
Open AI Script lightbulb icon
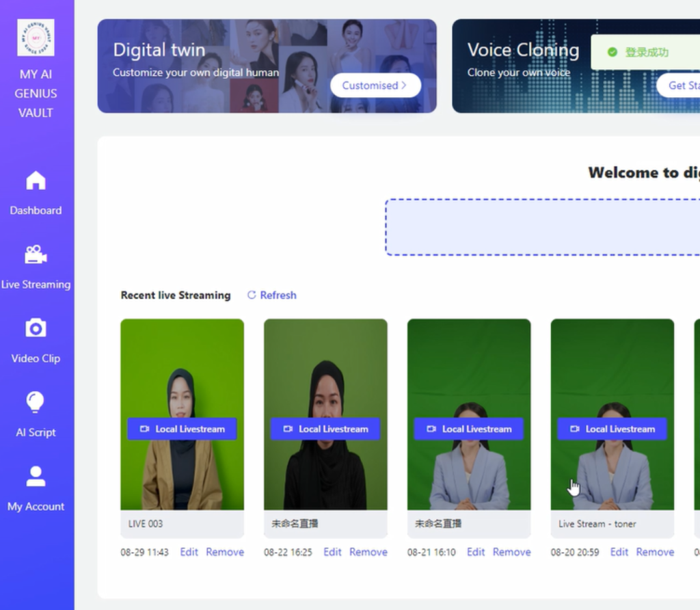(36, 403)
